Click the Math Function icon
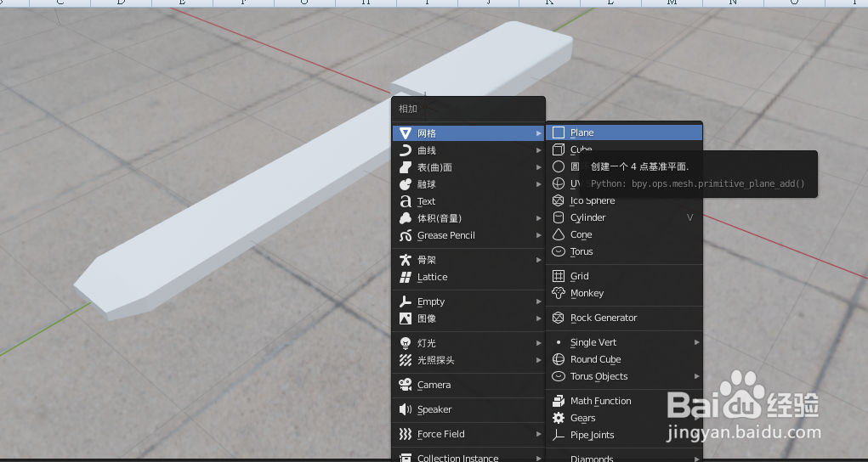 pos(559,401)
